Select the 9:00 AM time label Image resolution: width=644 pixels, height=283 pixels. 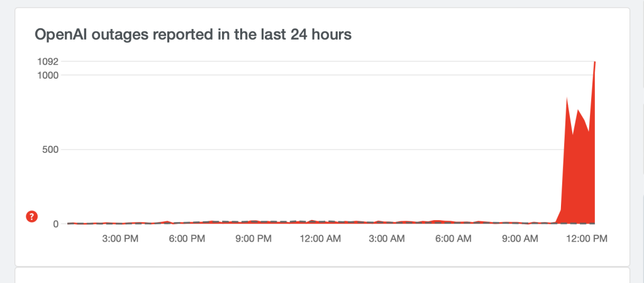coord(519,239)
